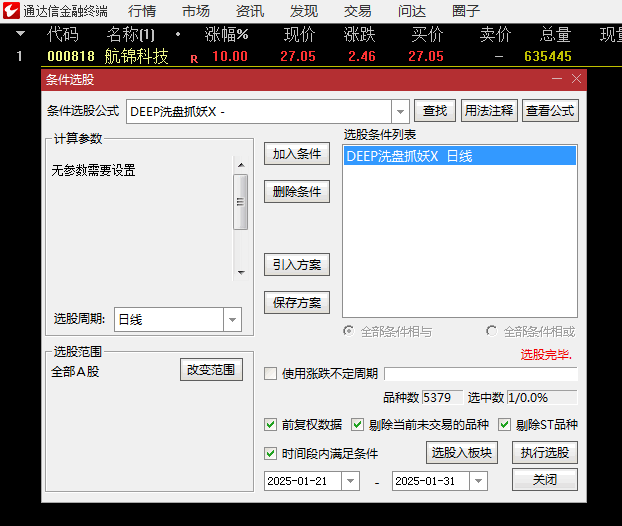Open the 行情 menu

point(142,11)
